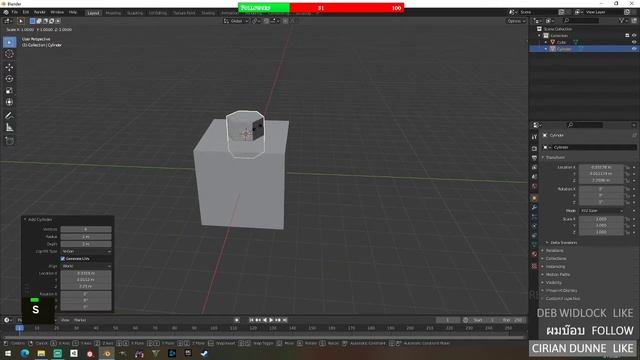
Task: Open the Scene properties tab
Action: click(534, 177)
